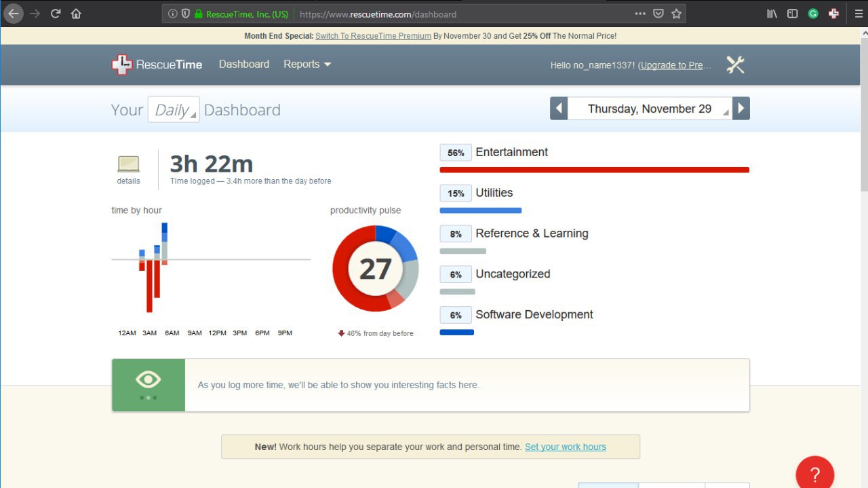Open the Software Development category
Screen dimensions: 868x488
click(534, 315)
